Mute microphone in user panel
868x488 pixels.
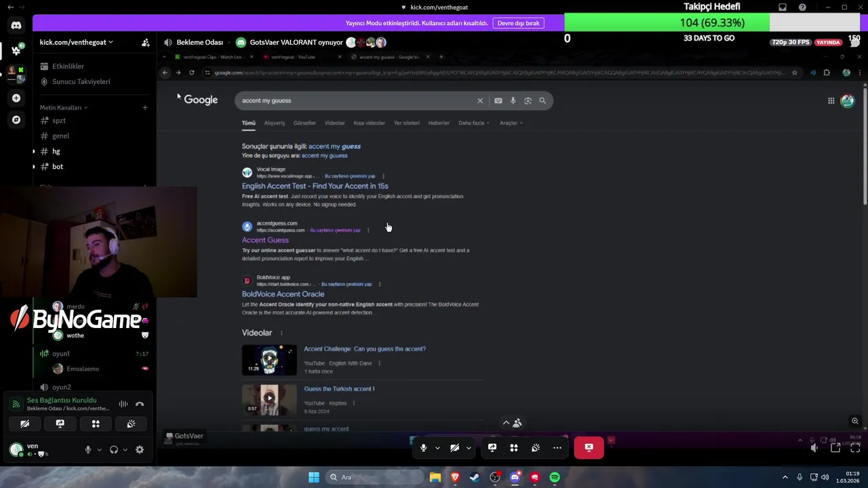(87, 449)
